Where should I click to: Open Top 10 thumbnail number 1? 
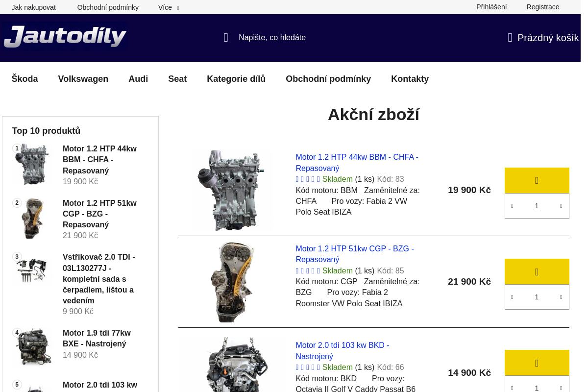coord(32,164)
